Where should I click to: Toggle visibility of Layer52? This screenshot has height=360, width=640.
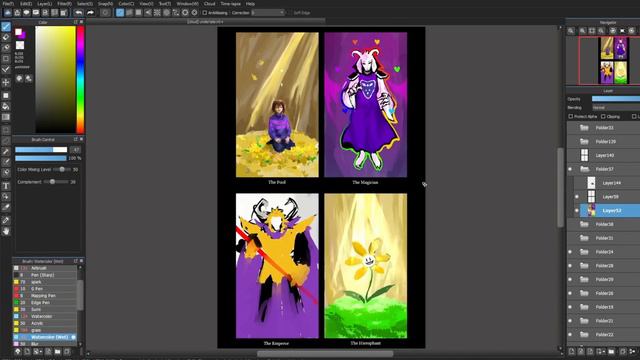(577, 211)
